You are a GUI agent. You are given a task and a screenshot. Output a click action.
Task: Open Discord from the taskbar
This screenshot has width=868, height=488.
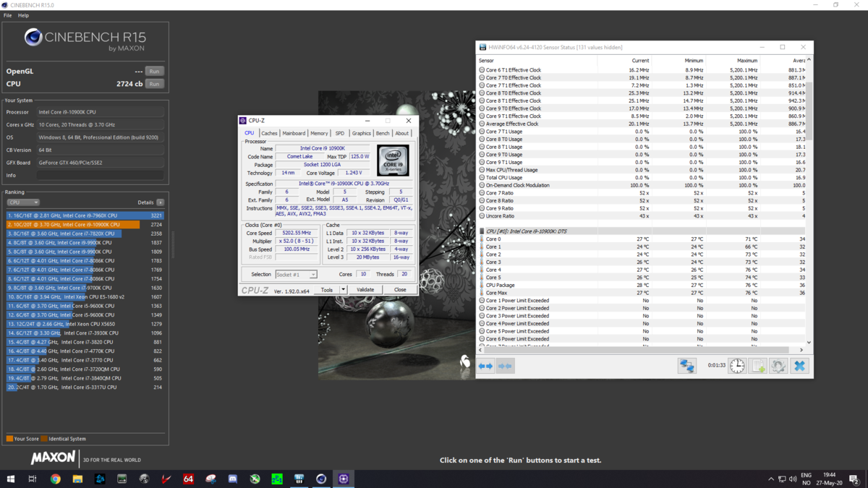233,479
